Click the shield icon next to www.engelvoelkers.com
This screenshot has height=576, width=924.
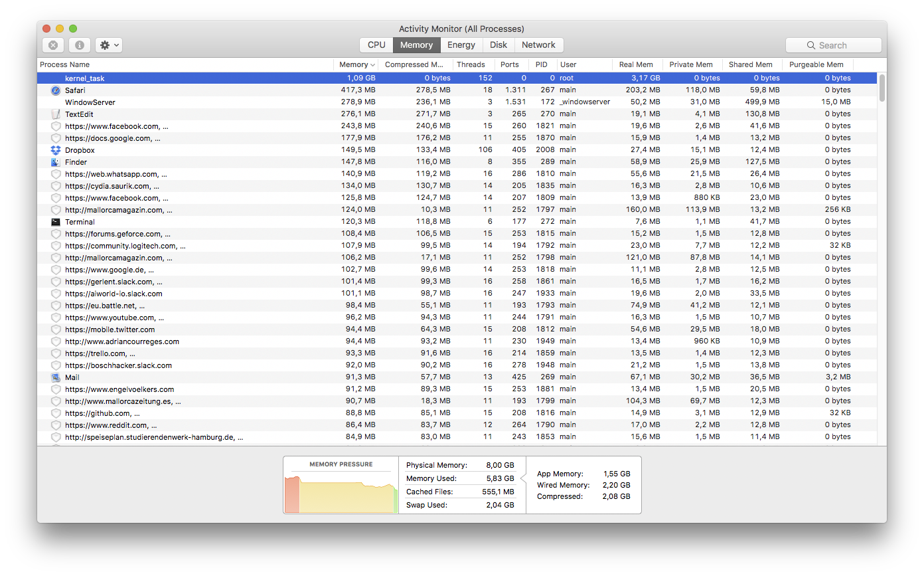click(56, 389)
